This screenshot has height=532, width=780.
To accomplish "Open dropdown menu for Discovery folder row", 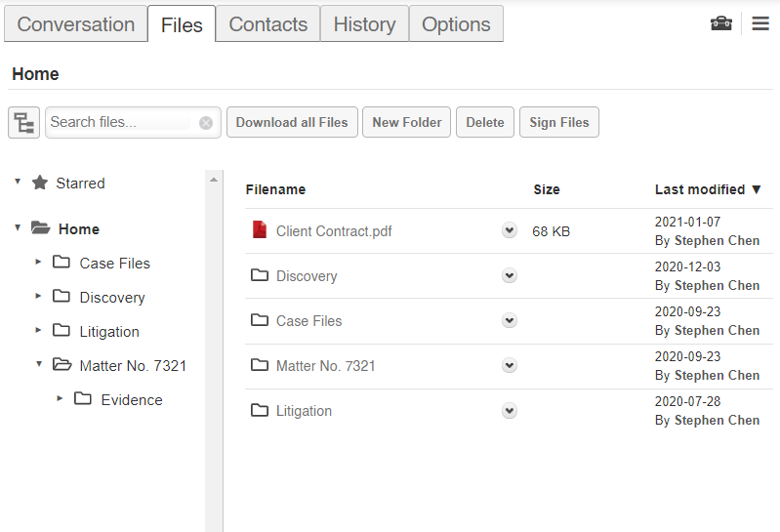I will click(509, 275).
